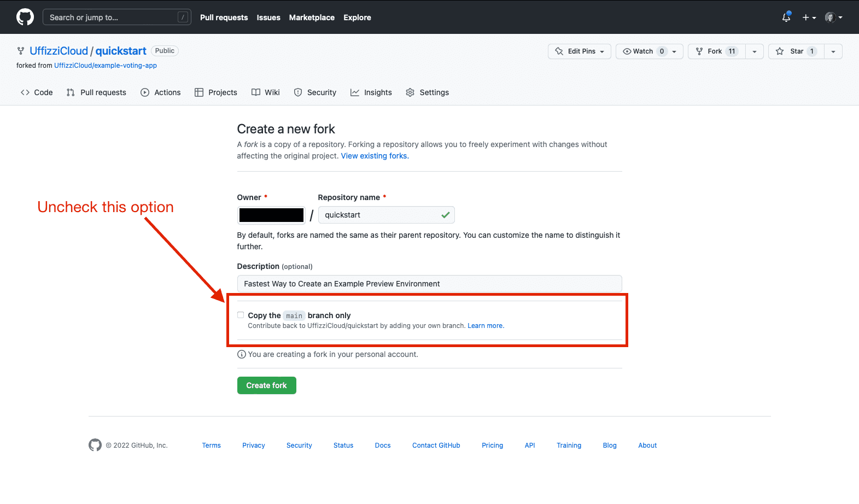
Task: Open the quickstart repository link
Action: 121,51
